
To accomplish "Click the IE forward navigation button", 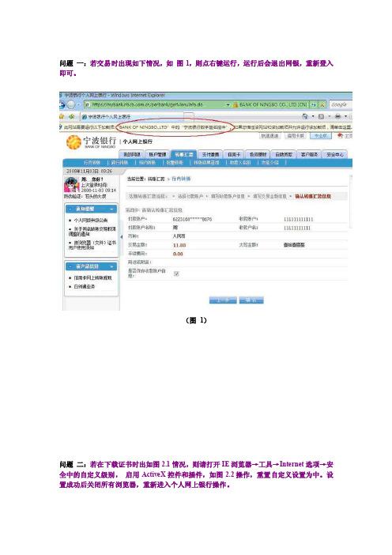I will coord(71,104).
